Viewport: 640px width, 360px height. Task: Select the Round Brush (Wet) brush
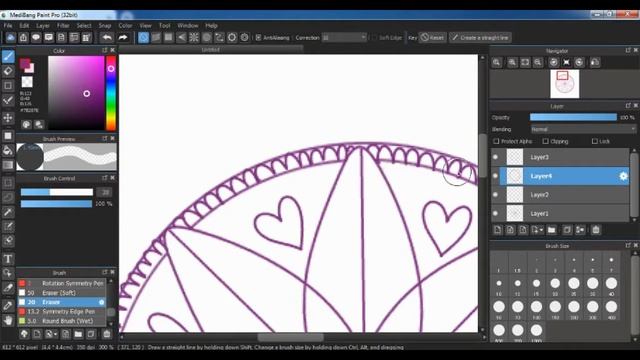[62, 321]
